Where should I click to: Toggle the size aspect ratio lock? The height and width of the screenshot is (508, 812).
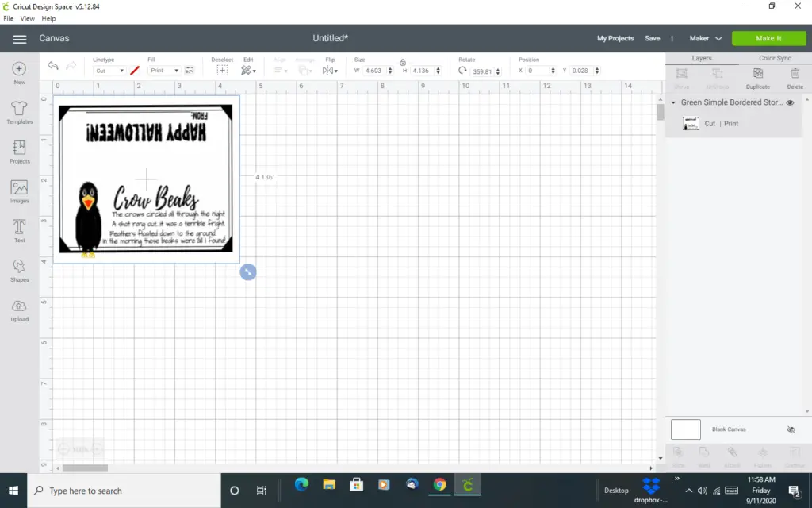pos(402,62)
